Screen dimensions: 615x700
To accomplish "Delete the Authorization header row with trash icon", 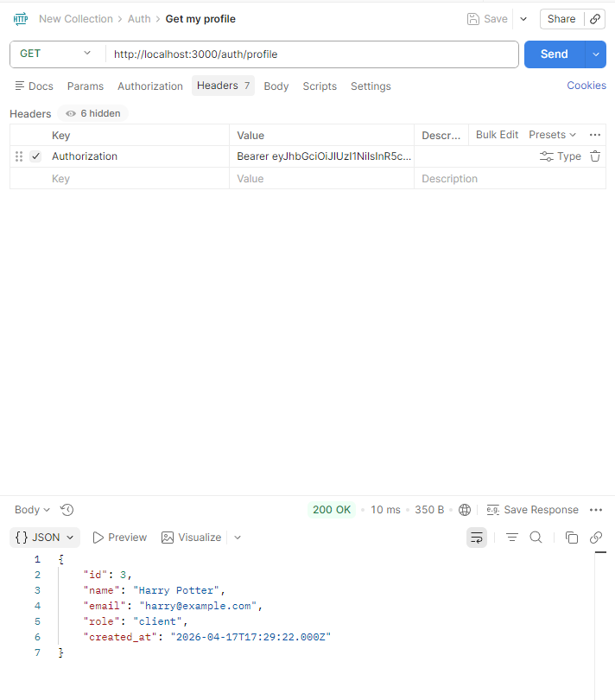I will point(594,156).
